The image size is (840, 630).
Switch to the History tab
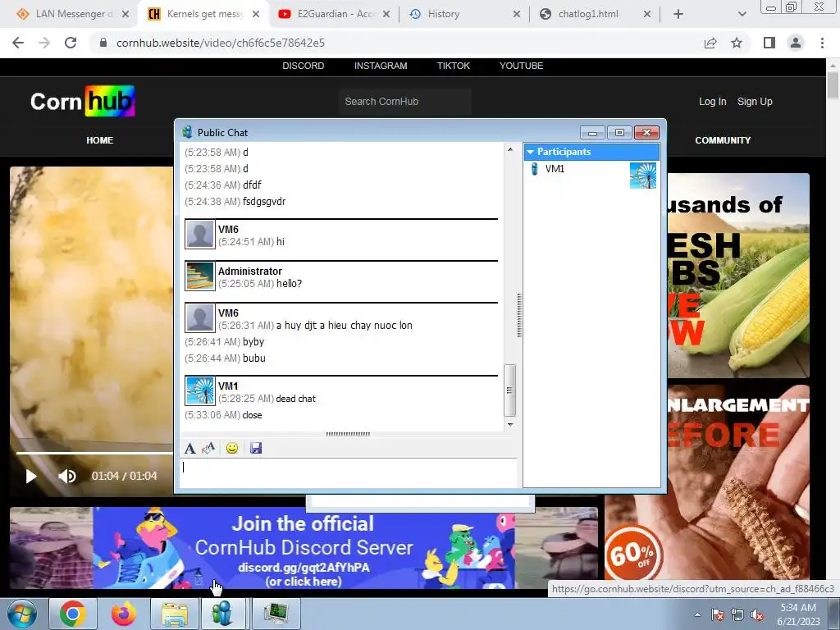coord(464,14)
